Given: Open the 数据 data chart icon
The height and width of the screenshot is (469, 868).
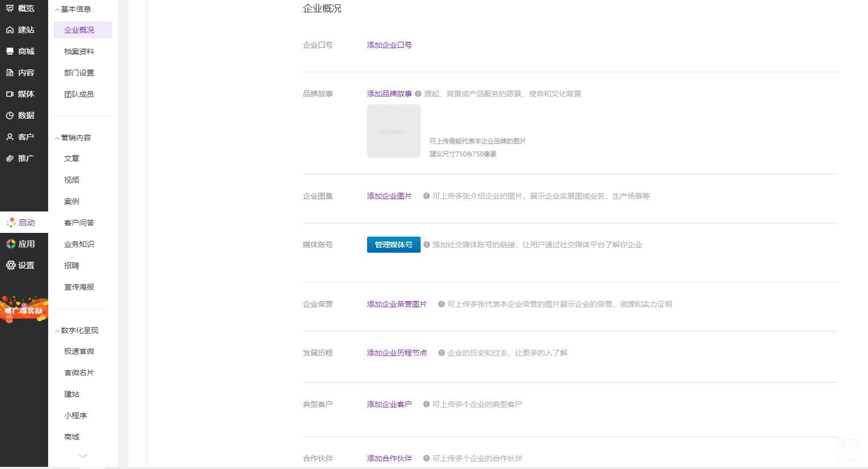Looking at the screenshot, I should (x=10, y=116).
